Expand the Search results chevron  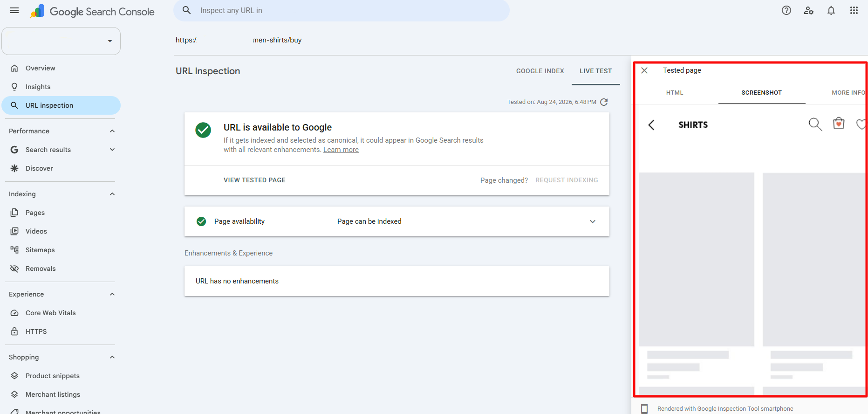[x=112, y=150]
